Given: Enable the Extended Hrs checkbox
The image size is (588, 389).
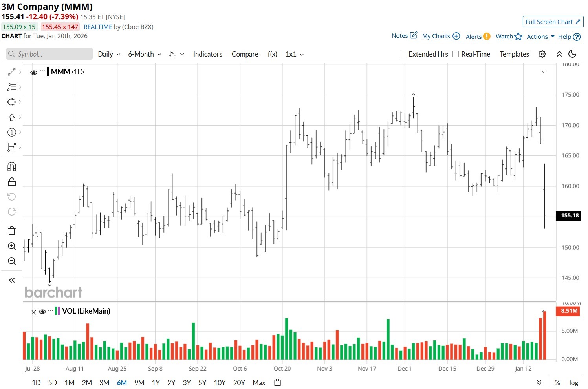Looking at the screenshot, I should point(403,54).
